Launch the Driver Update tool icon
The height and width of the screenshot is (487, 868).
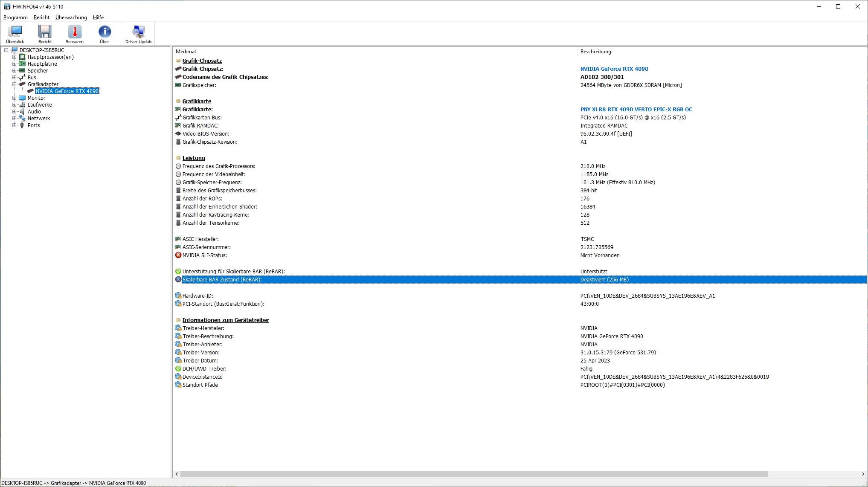point(139,32)
